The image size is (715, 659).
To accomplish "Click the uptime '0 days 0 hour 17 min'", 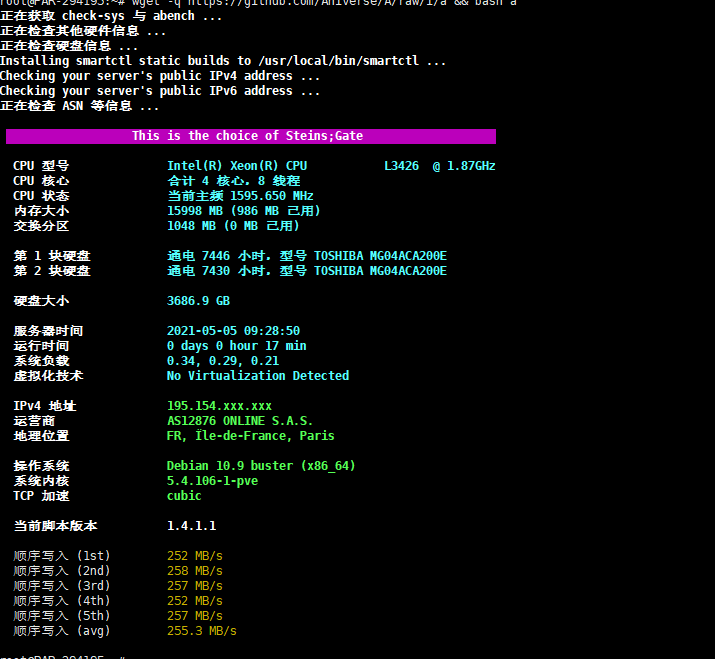I will [x=237, y=346].
